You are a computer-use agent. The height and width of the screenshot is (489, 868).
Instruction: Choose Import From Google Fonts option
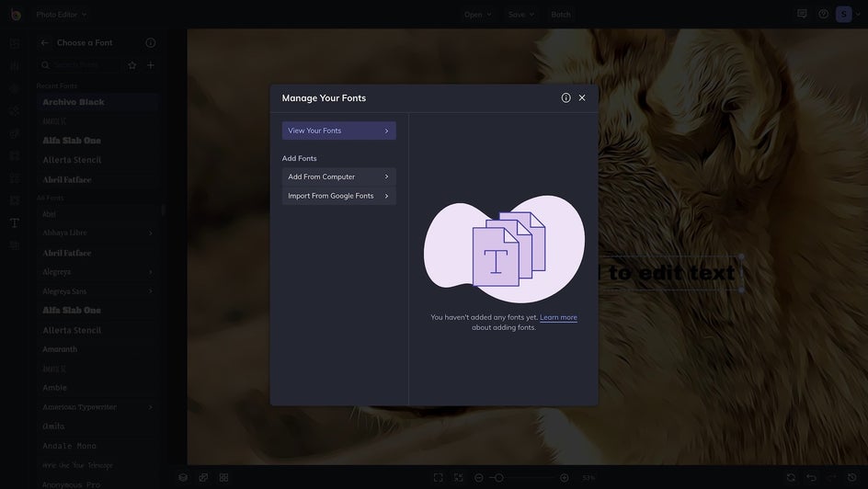pyautogui.click(x=338, y=196)
